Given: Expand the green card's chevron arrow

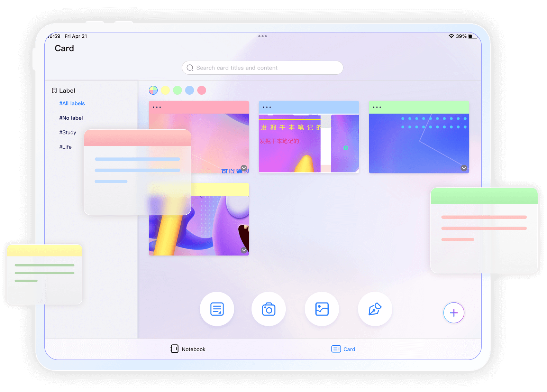Looking at the screenshot, I should coord(464,168).
